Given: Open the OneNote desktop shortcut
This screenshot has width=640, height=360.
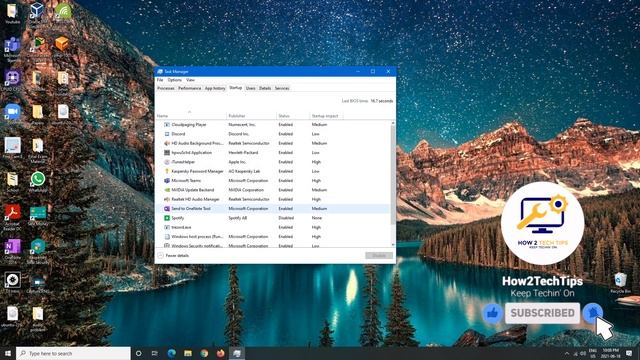Looking at the screenshot, I should pyautogui.click(x=12, y=251).
